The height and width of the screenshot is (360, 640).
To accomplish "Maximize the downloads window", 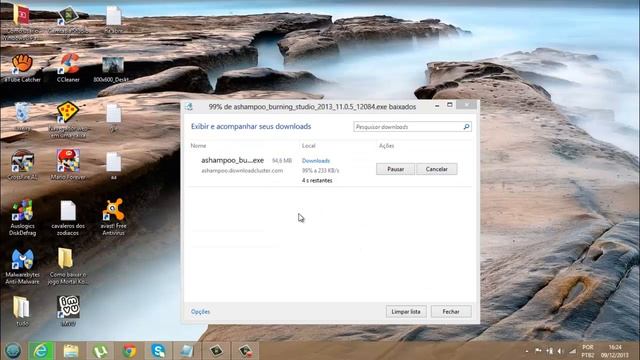I will coord(450,105).
